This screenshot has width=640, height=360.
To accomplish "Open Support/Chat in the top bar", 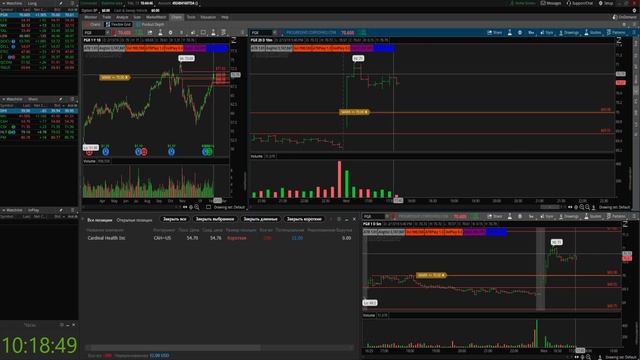I will 580,3.
